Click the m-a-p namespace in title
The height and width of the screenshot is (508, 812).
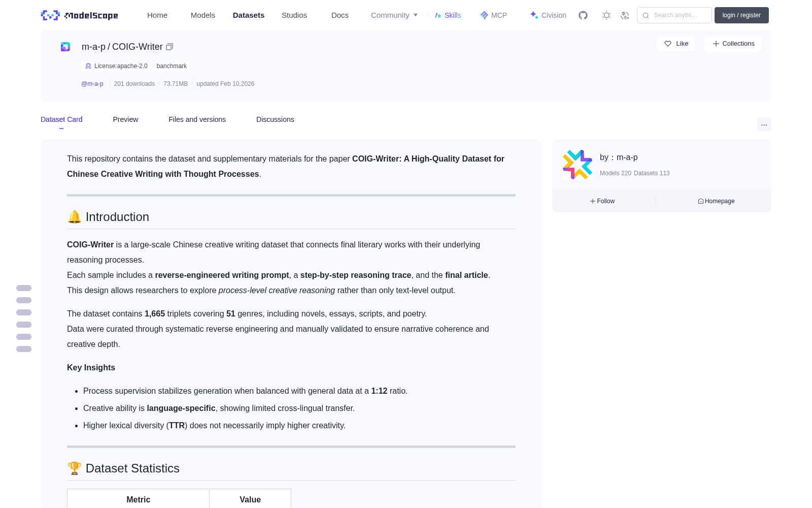[x=93, y=47]
